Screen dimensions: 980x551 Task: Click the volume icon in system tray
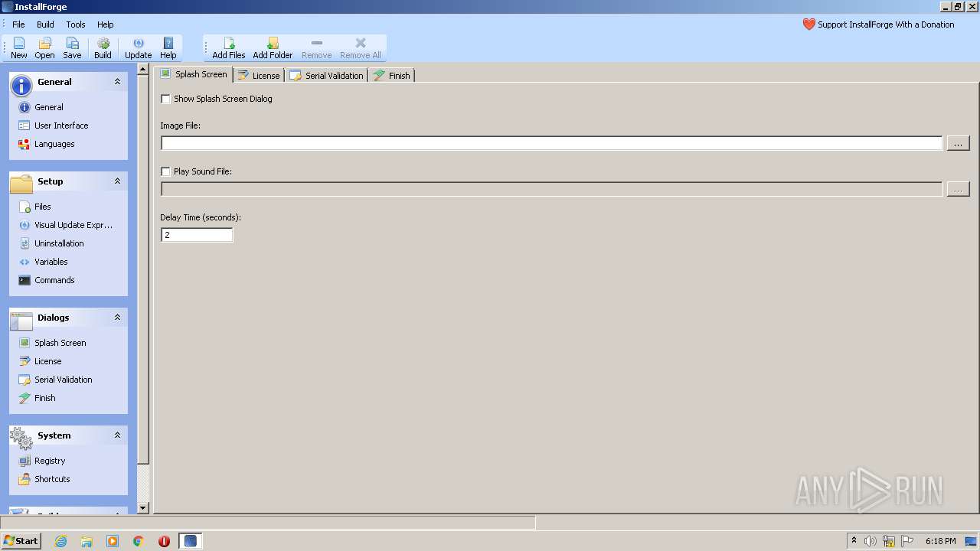(x=871, y=541)
